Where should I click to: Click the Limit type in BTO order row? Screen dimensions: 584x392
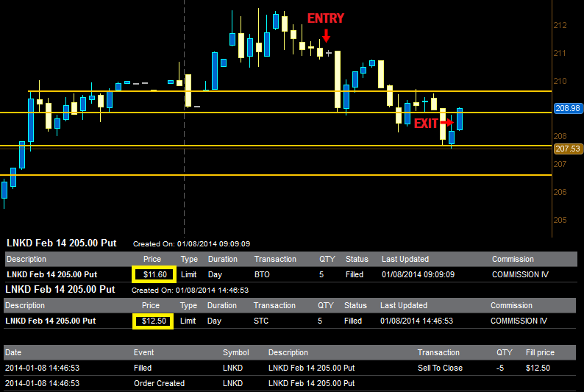click(188, 274)
